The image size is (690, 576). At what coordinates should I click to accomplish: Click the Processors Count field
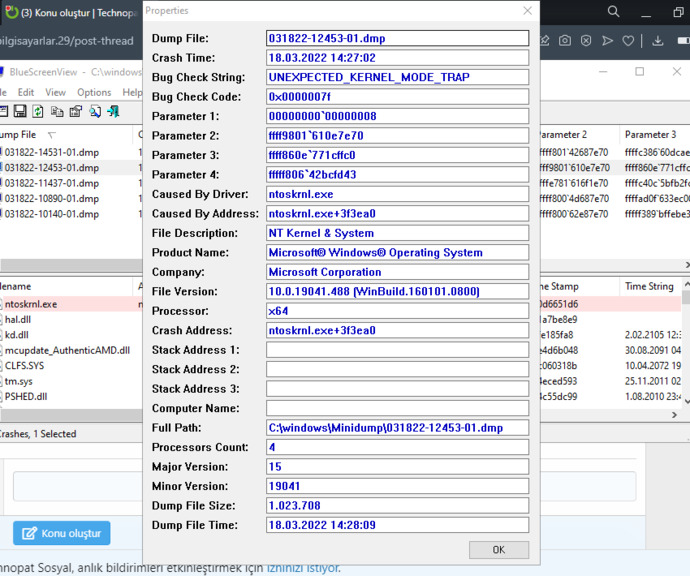(397, 447)
